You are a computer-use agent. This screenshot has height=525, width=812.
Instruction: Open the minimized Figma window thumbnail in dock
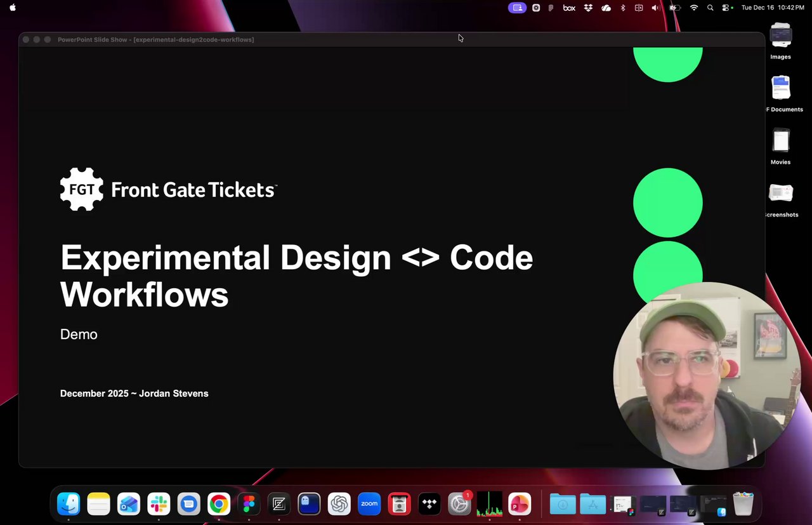[623, 504]
